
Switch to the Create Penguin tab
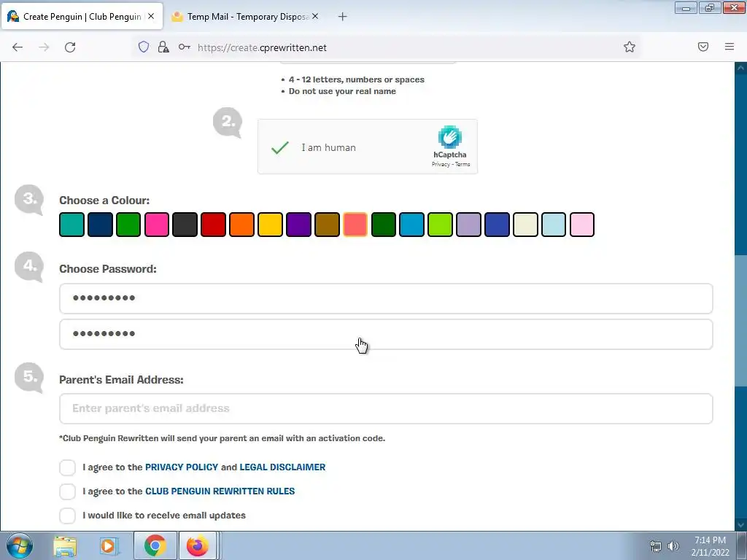(x=82, y=17)
